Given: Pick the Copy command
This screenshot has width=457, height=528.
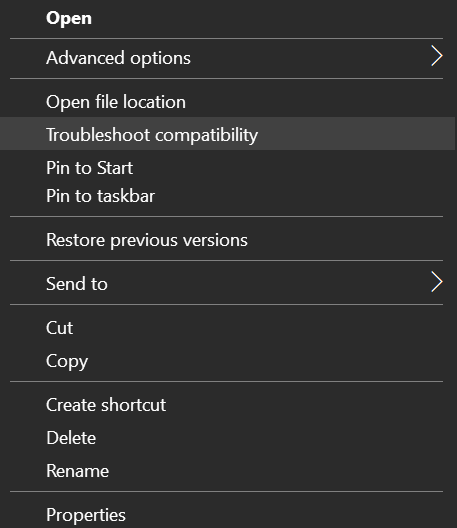Looking at the screenshot, I should point(228,361).
